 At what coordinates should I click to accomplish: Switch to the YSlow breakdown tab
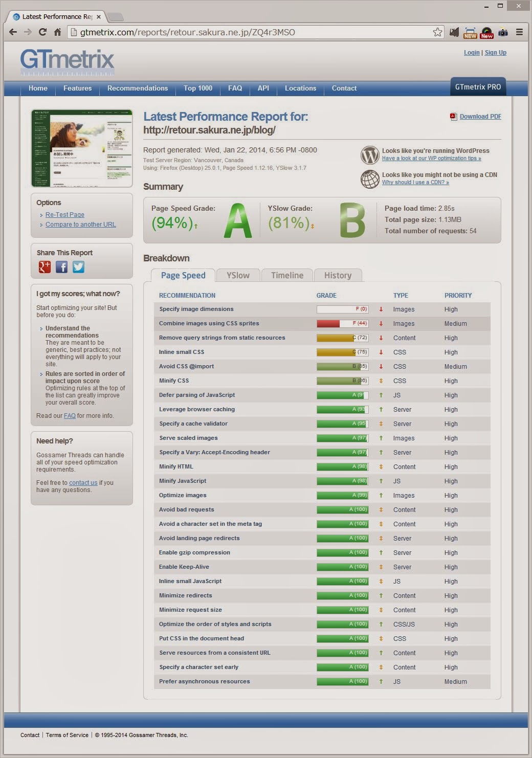point(238,275)
